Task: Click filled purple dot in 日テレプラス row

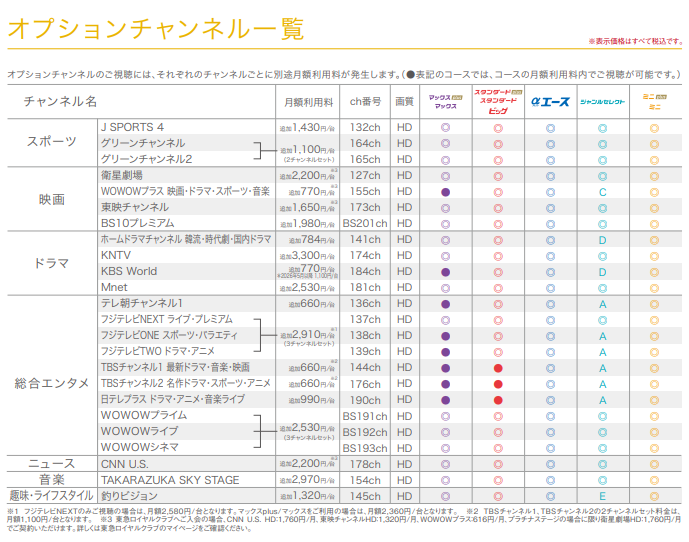Action: (x=446, y=400)
